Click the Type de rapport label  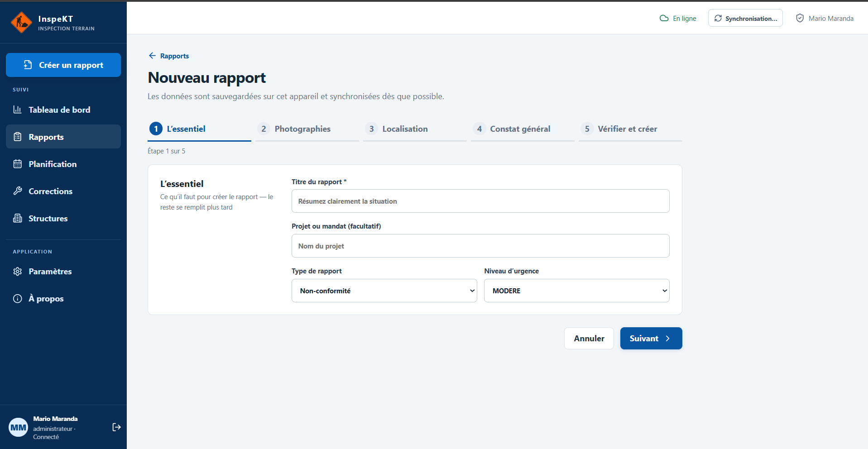click(317, 271)
